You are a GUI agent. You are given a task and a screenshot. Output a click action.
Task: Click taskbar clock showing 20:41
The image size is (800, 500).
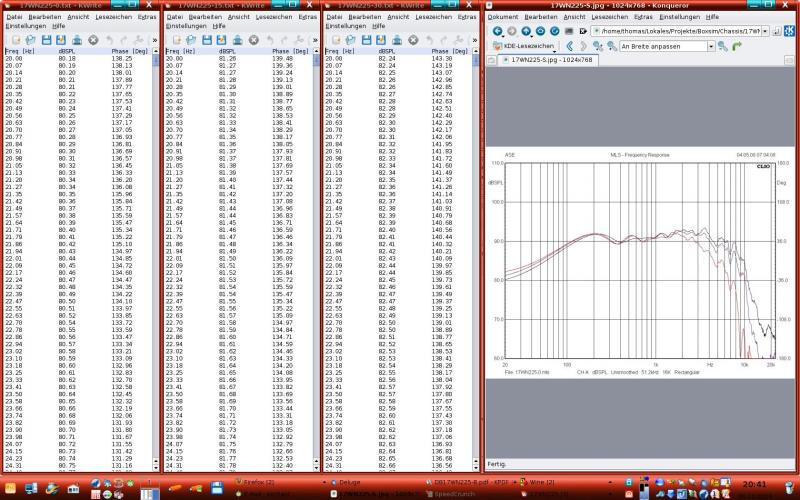tap(754, 484)
